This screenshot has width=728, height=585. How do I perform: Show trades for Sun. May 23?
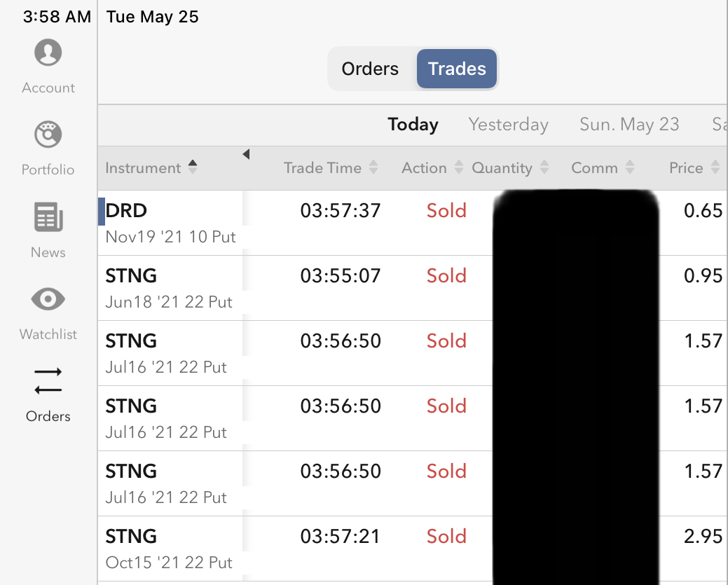(x=629, y=125)
